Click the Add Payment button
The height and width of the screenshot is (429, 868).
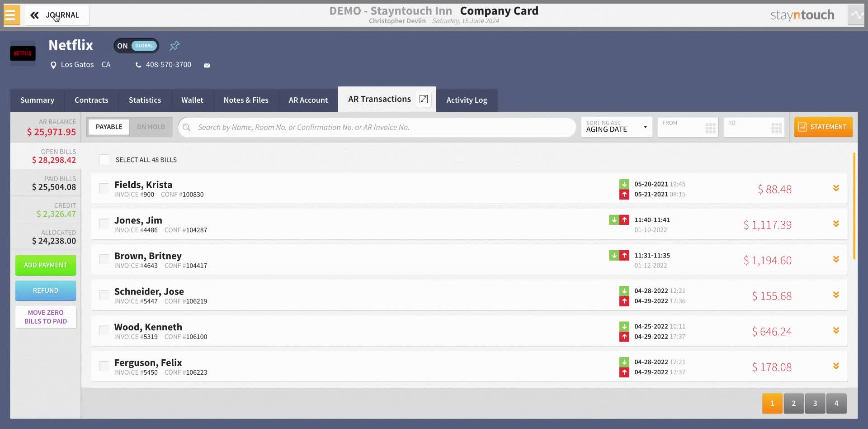point(46,265)
